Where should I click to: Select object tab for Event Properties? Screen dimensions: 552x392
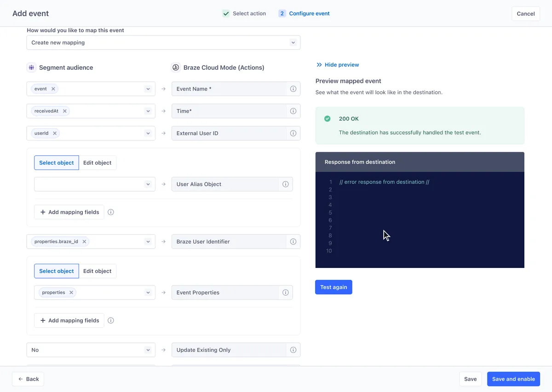(57, 271)
